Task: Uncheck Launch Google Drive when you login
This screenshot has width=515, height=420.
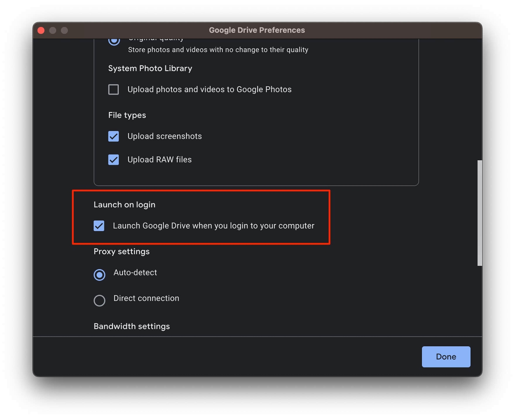Action: tap(99, 226)
